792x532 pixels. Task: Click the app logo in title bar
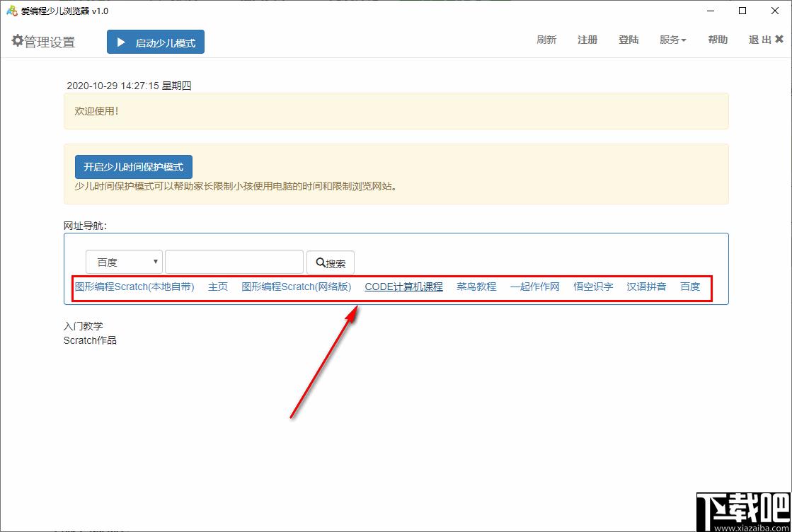pyautogui.click(x=11, y=11)
